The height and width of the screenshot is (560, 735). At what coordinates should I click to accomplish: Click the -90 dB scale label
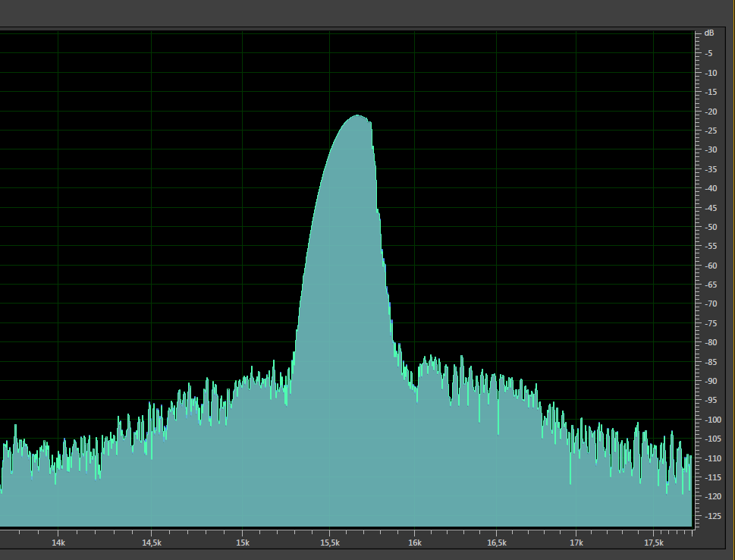click(711, 381)
